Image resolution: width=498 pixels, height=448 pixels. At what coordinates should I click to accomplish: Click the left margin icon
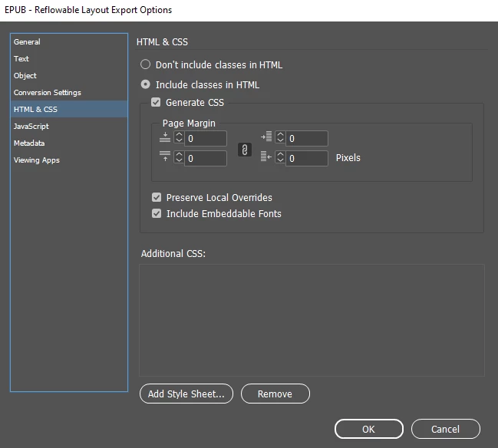pos(266,137)
